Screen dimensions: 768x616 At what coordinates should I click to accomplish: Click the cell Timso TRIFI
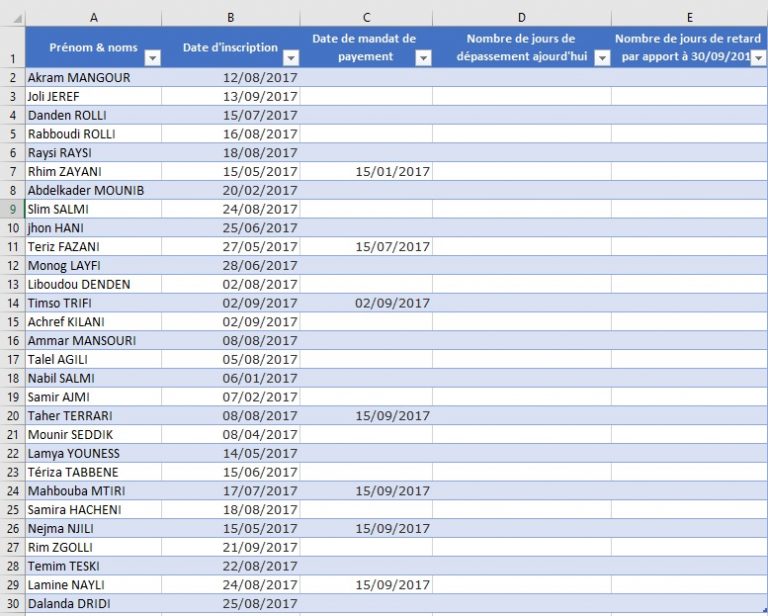tap(94, 303)
